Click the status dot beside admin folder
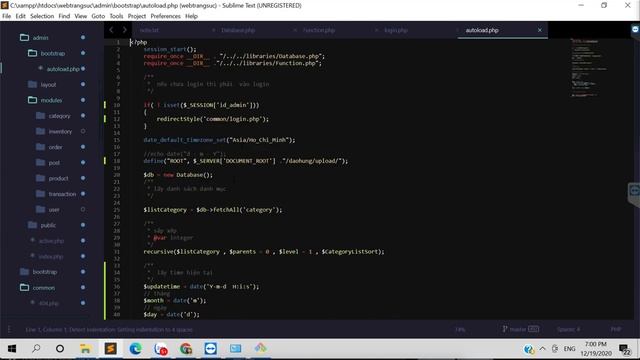The image size is (640, 360). point(83,38)
